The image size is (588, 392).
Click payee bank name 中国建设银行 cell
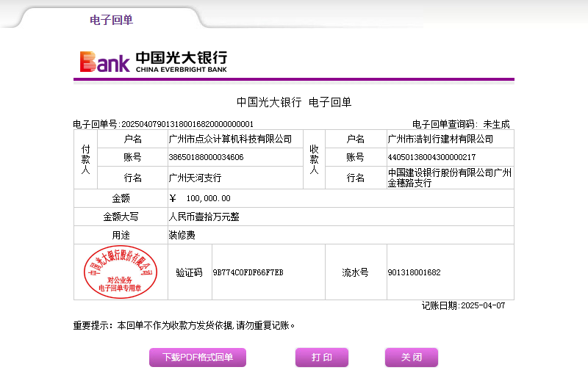pos(449,178)
